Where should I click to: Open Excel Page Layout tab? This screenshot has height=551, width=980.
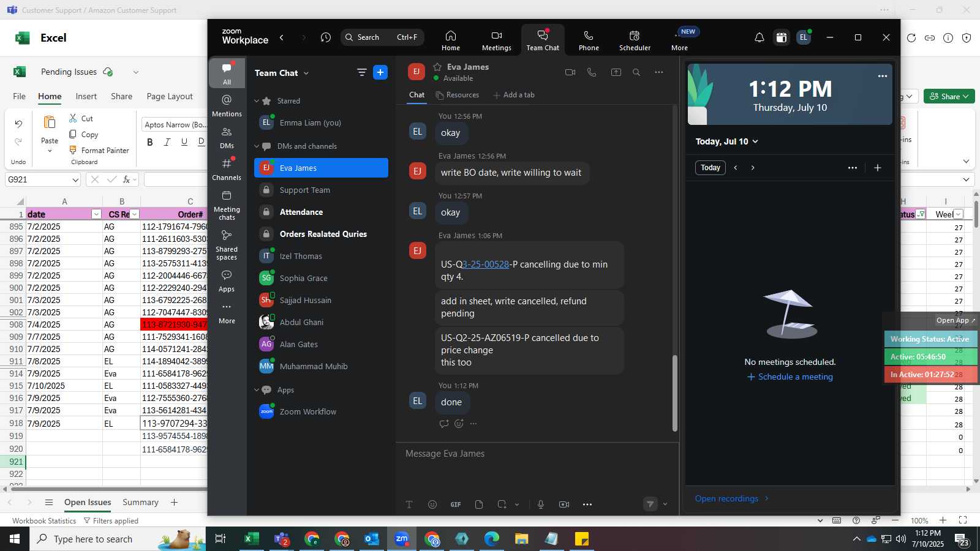pos(170,96)
